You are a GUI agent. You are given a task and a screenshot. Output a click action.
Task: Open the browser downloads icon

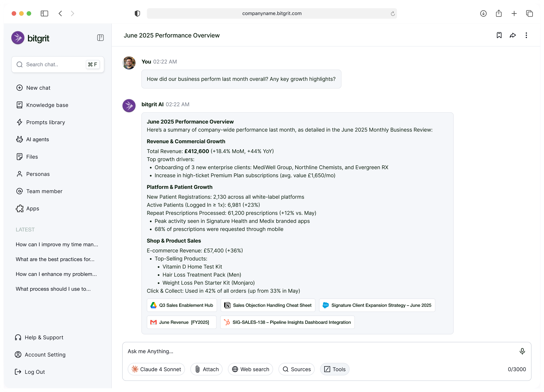click(x=483, y=13)
